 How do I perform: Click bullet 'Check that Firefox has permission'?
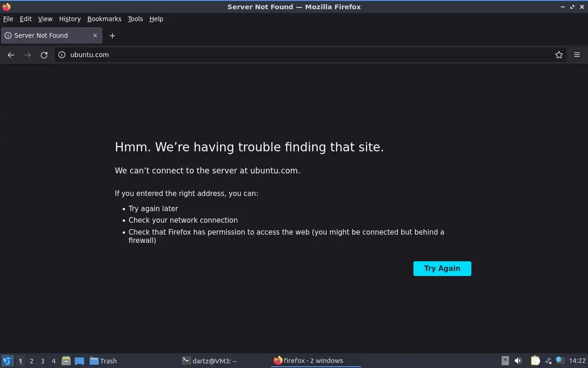click(x=286, y=236)
